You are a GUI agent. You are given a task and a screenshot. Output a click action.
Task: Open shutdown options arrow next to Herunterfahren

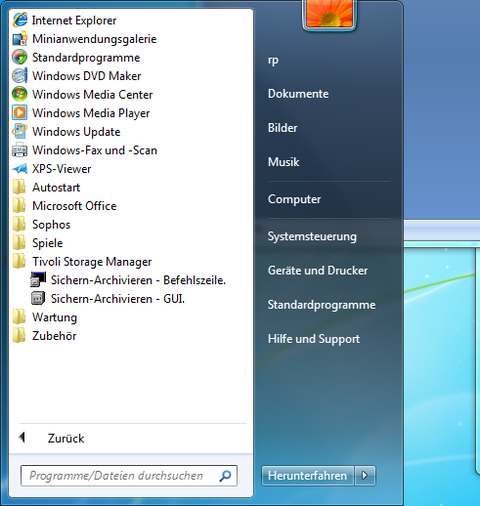point(365,475)
